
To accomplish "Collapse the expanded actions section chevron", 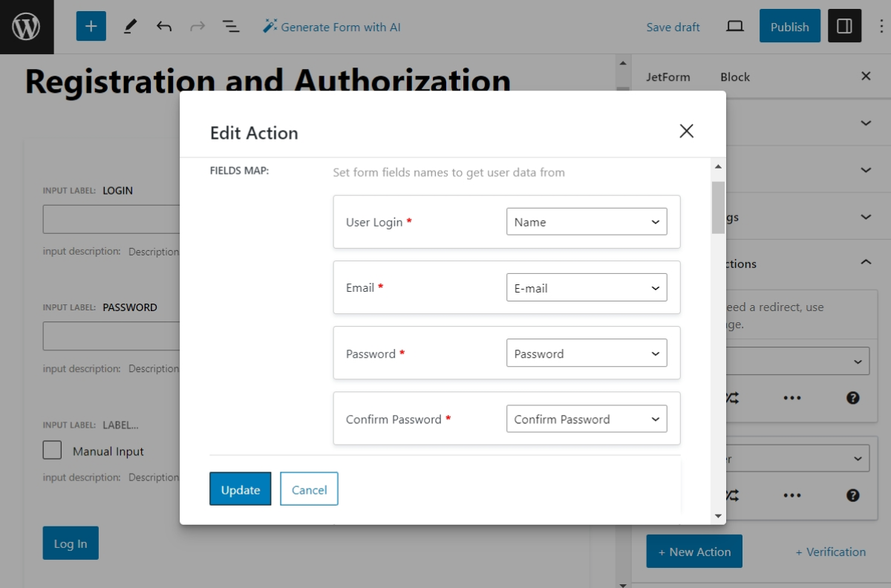I will 864,261.
